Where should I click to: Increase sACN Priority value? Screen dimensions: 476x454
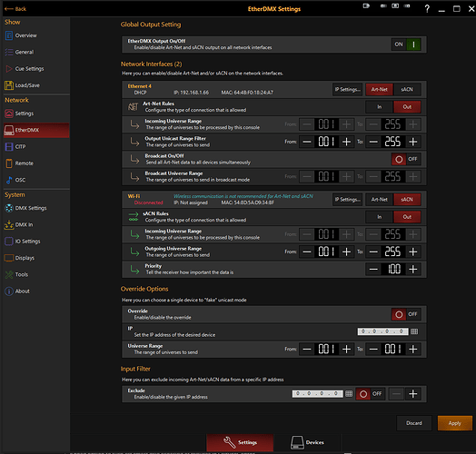(x=412, y=269)
